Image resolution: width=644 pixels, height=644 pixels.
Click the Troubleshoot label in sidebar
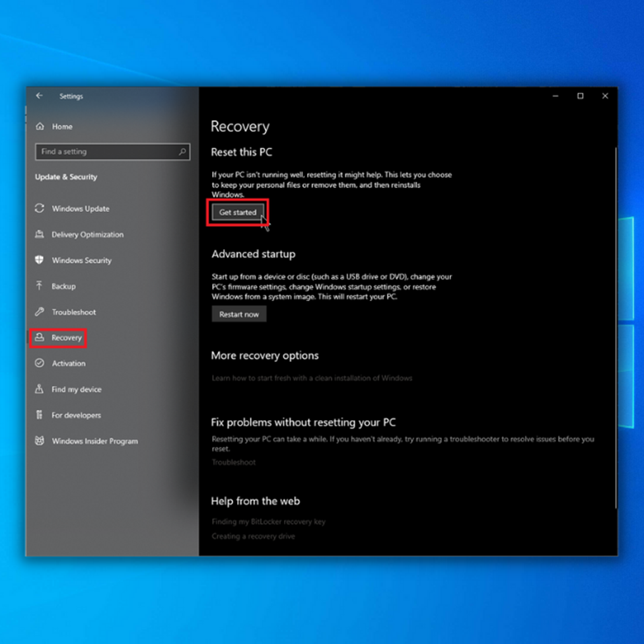point(74,312)
